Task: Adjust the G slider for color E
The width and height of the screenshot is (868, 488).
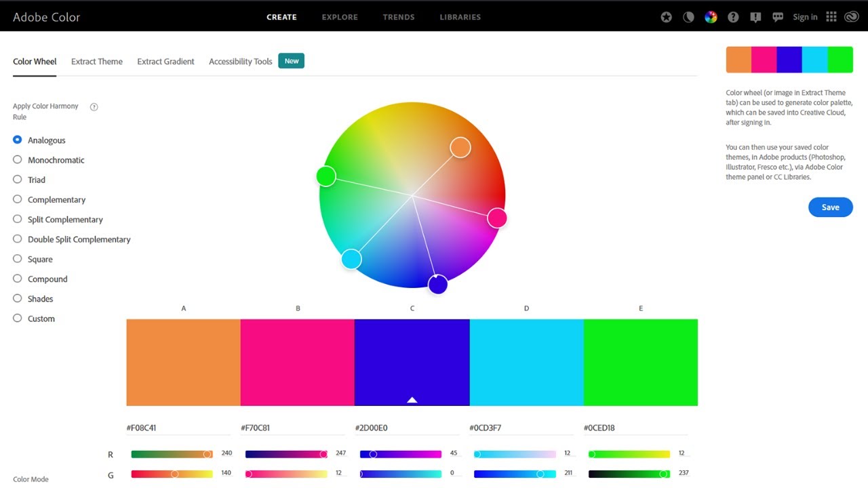Action: click(629, 474)
